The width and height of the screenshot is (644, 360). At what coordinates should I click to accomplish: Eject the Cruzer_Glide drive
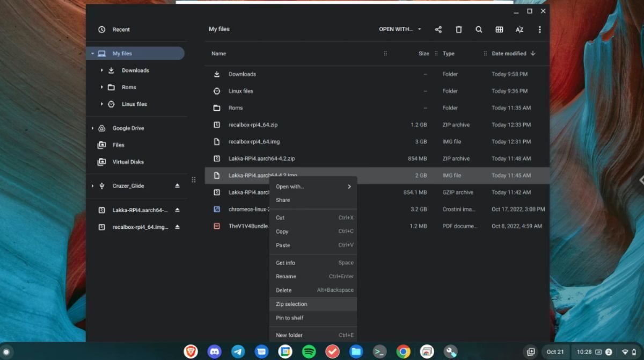pyautogui.click(x=178, y=186)
